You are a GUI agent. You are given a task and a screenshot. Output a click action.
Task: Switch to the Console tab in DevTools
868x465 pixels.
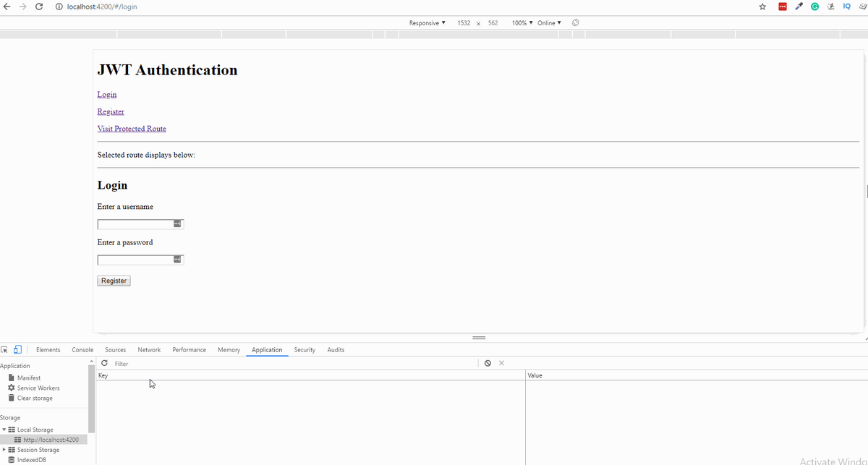pyautogui.click(x=82, y=349)
